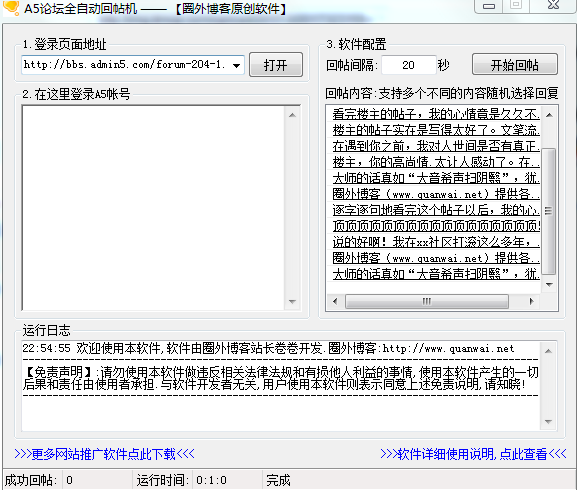Select reply line starting 说的好啊

click(x=436, y=242)
